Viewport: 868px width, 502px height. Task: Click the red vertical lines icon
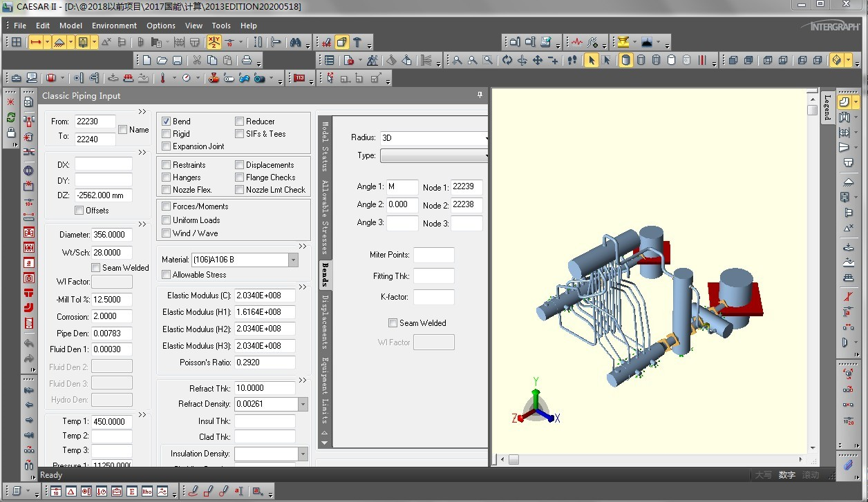[702, 60]
